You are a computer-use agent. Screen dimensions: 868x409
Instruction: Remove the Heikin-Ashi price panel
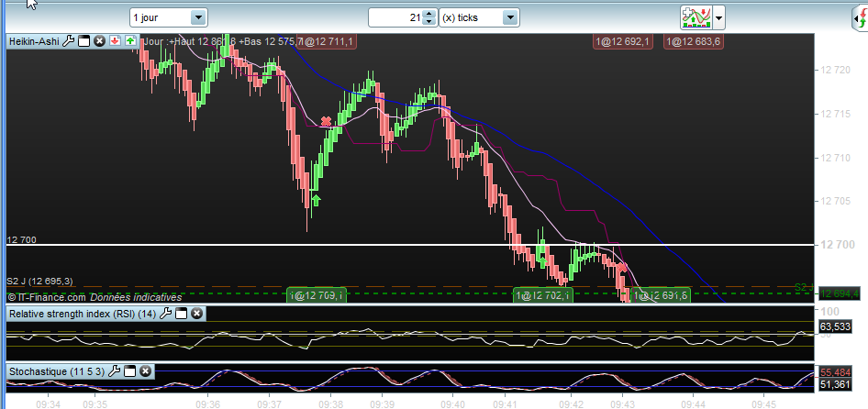tap(100, 41)
